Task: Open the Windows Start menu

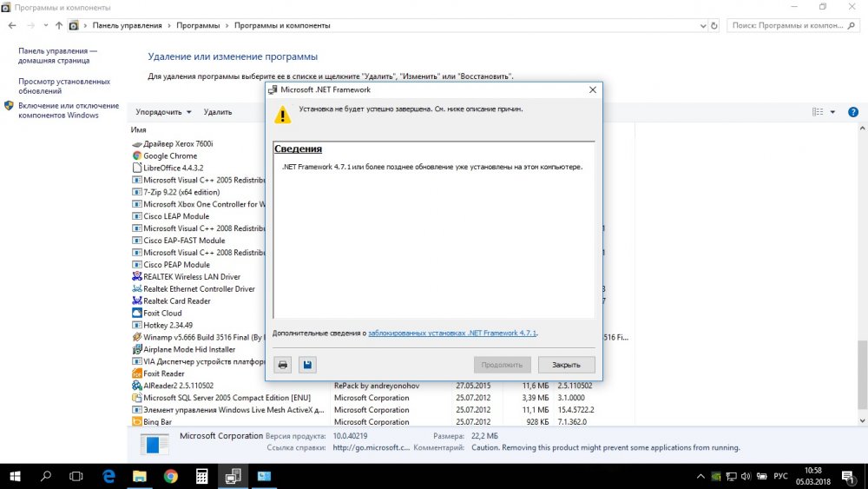Action: [x=15, y=476]
